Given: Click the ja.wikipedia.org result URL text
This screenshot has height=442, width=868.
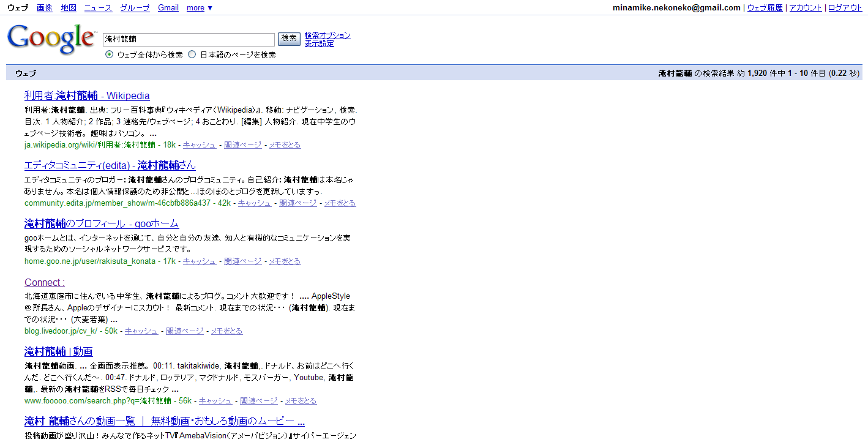Looking at the screenshot, I should click(90, 145).
